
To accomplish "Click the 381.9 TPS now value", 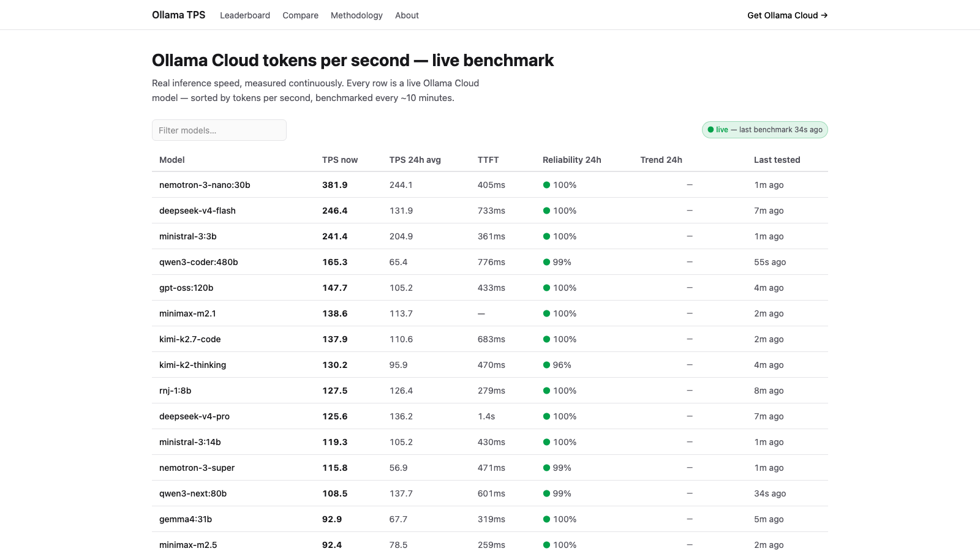I will click(x=335, y=185).
